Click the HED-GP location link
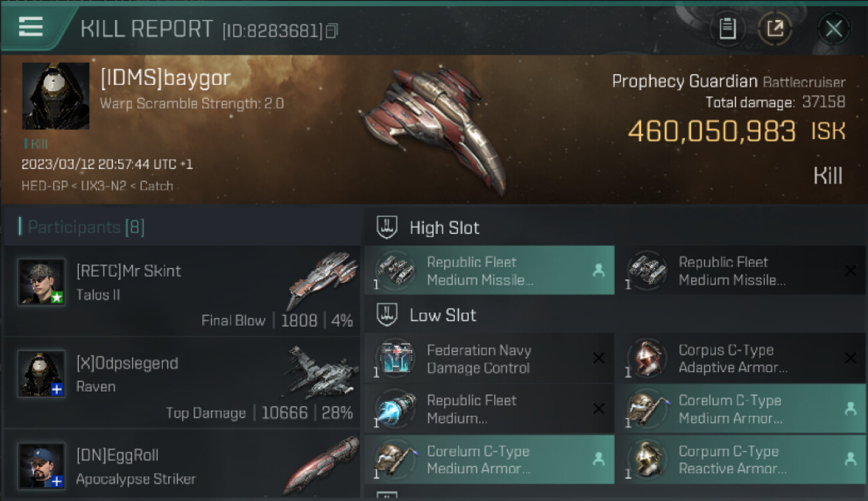Image resolution: width=868 pixels, height=501 pixels. tap(43, 186)
